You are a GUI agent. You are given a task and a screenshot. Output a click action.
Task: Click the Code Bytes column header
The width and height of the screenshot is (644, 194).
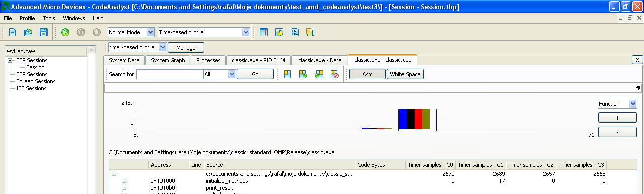380,165
